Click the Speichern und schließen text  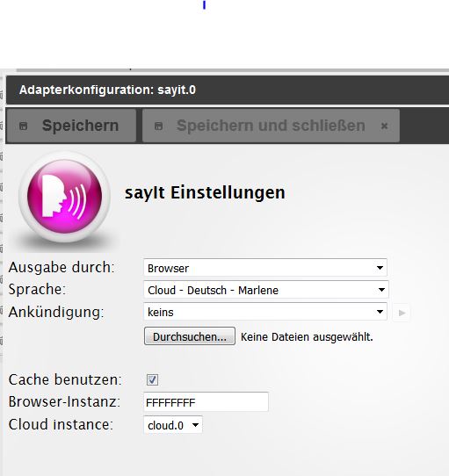[x=271, y=126]
